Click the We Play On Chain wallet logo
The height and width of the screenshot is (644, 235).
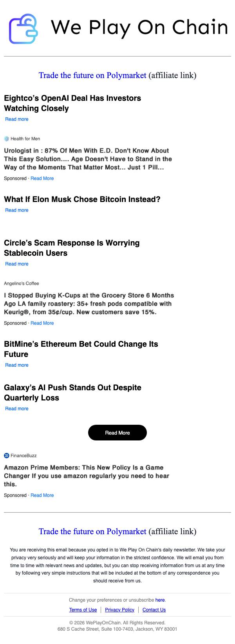tap(23, 29)
